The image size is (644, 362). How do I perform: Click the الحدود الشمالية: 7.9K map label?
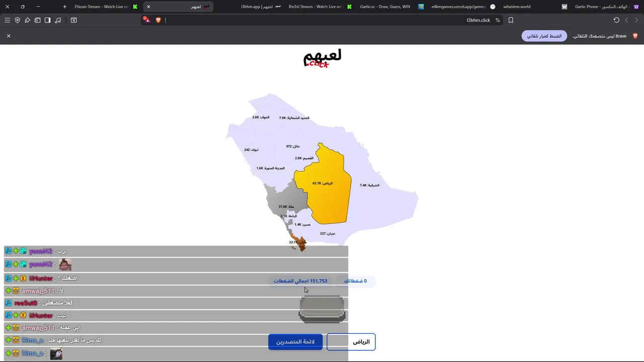294,118
